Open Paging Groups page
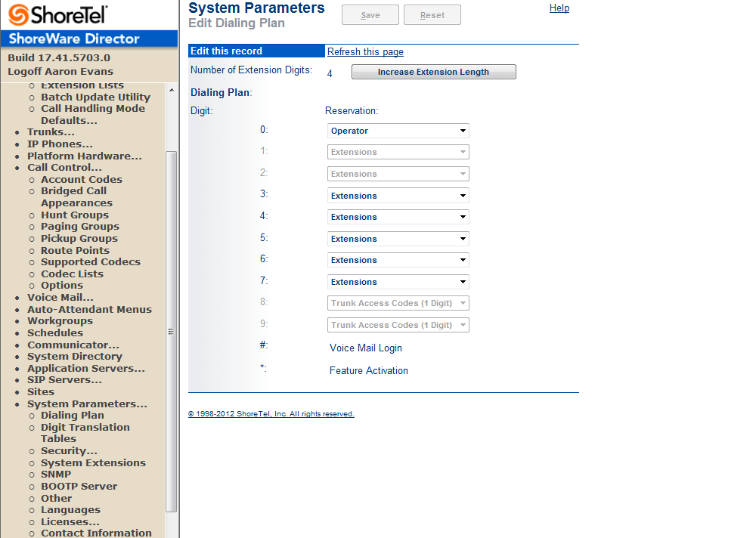 pyautogui.click(x=80, y=226)
